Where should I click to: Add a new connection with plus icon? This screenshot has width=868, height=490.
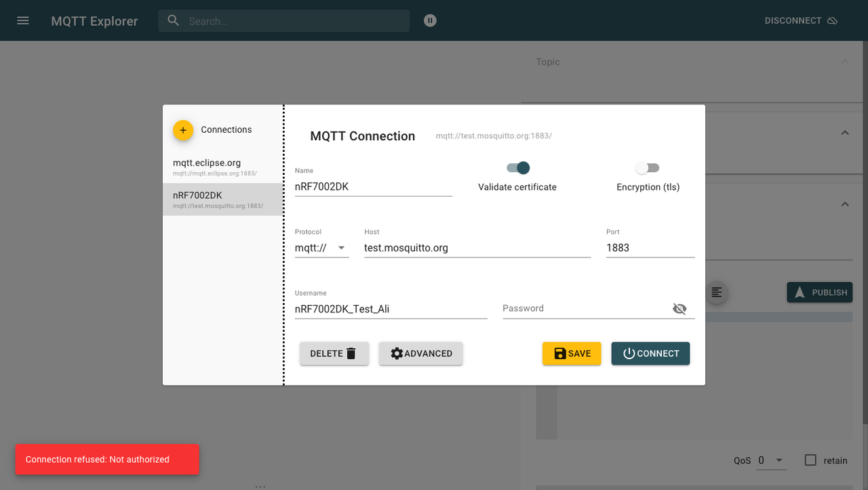[x=183, y=129]
